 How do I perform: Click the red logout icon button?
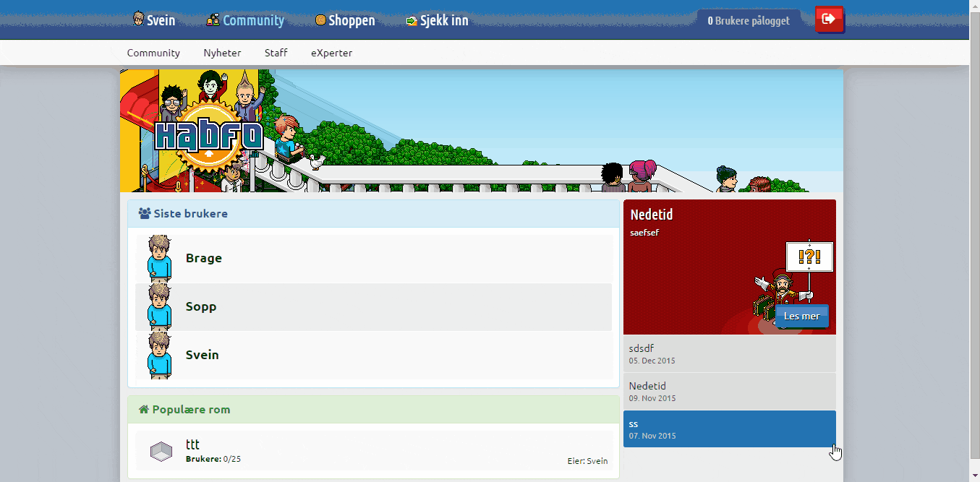829,19
